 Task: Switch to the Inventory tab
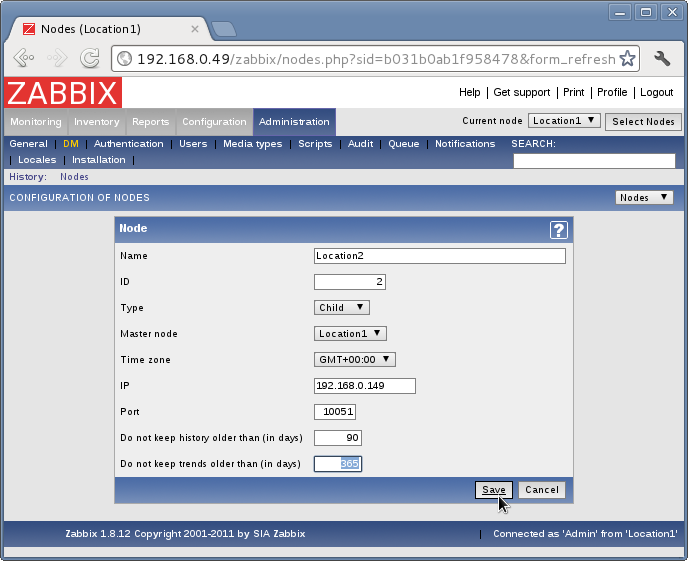pyautogui.click(x=97, y=121)
